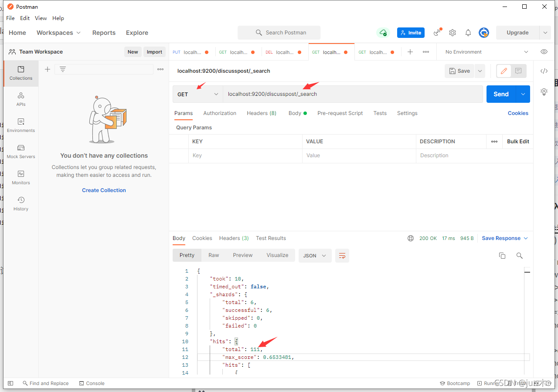558x392 pixels.
Task: Click the Search Postman box
Action: click(279, 33)
